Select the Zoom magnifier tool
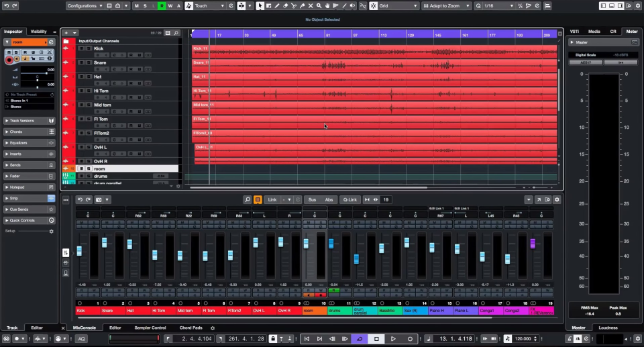 [x=319, y=6]
